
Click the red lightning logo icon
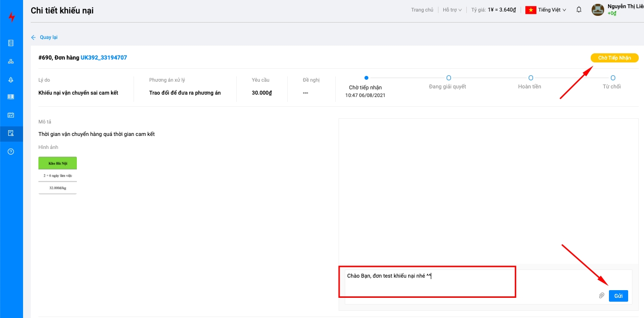pyautogui.click(x=12, y=17)
